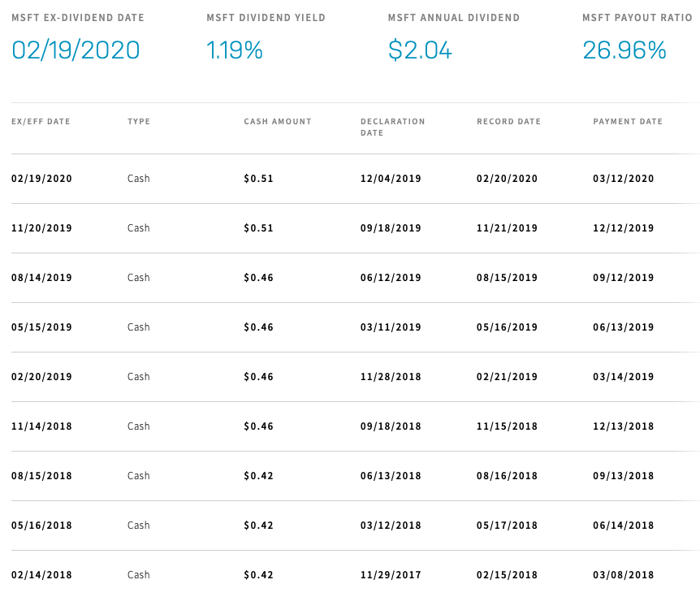The height and width of the screenshot is (597, 700).
Task: Select record date 02/21/2019
Action: 507,377
